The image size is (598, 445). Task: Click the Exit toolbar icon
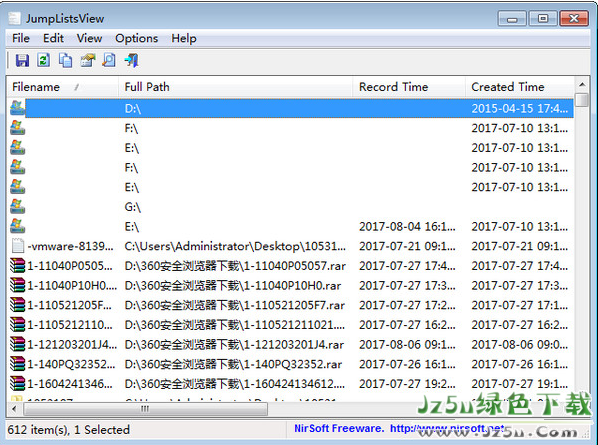click(x=132, y=60)
